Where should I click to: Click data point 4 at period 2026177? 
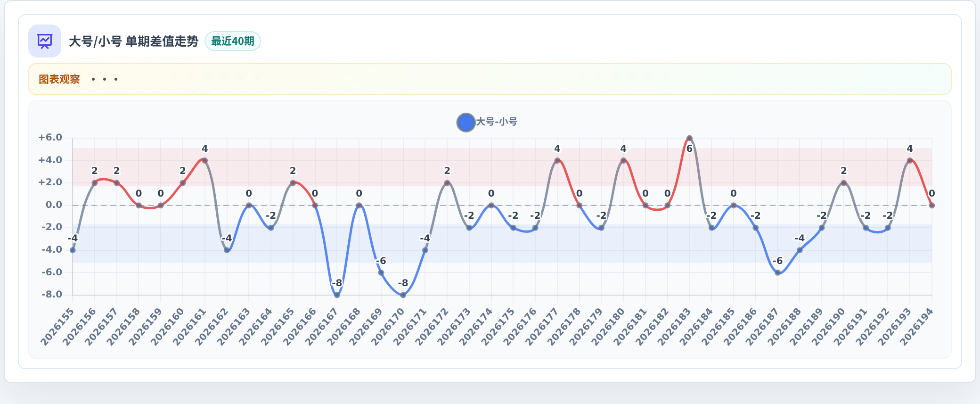point(557,160)
